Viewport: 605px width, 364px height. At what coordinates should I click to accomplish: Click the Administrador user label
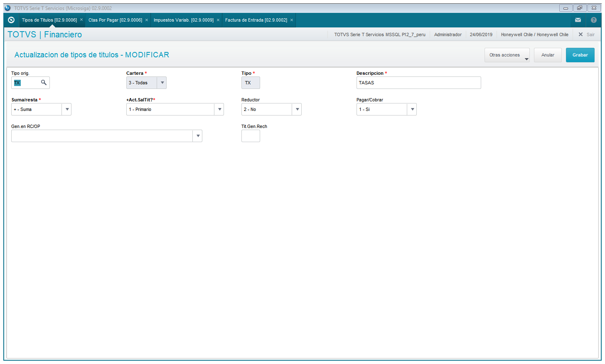click(448, 34)
